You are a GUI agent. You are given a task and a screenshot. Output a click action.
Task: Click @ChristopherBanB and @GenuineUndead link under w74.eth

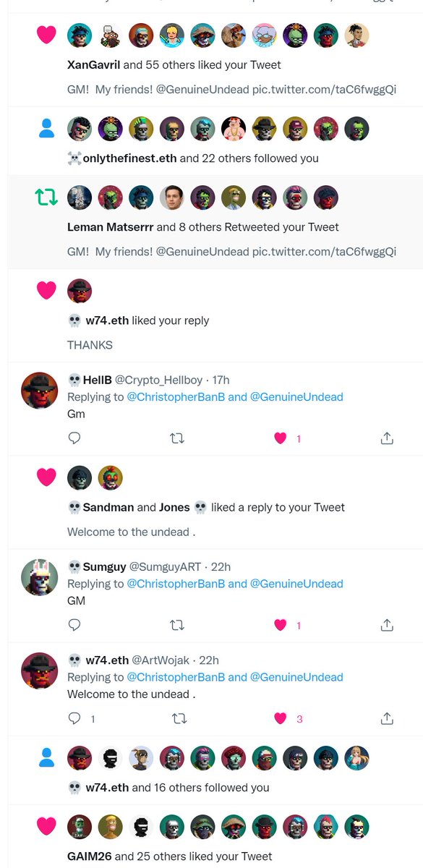pyautogui.click(x=235, y=677)
